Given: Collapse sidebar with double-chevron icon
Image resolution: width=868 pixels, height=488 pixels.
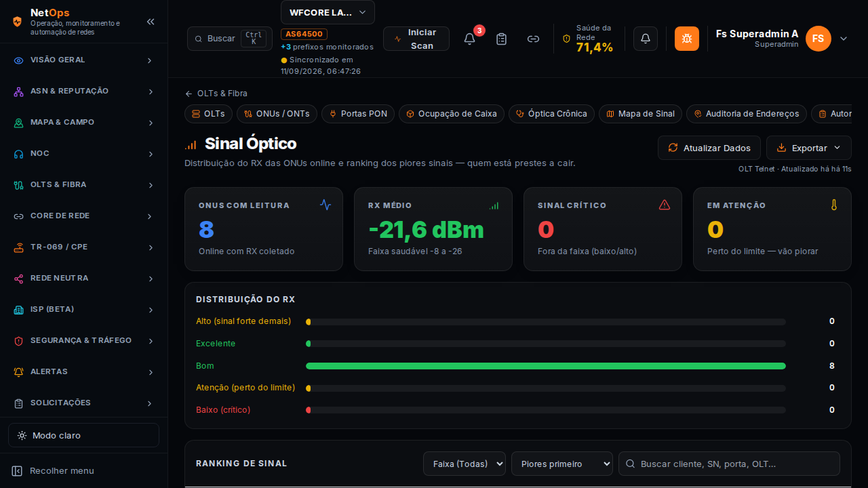Looking at the screenshot, I should [151, 22].
